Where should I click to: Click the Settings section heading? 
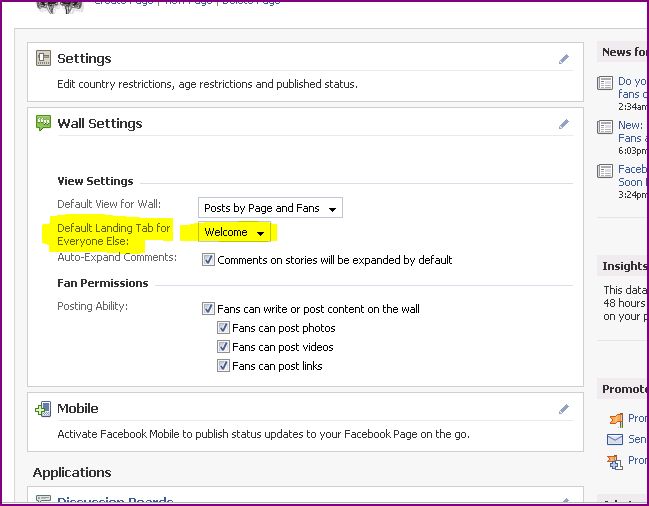click(x=84, y=59)
